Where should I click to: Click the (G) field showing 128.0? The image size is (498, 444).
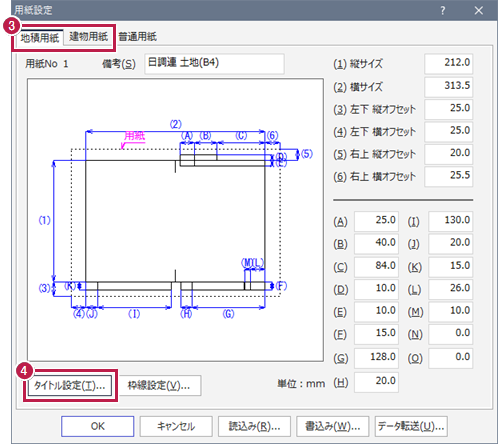coord(376,358)
